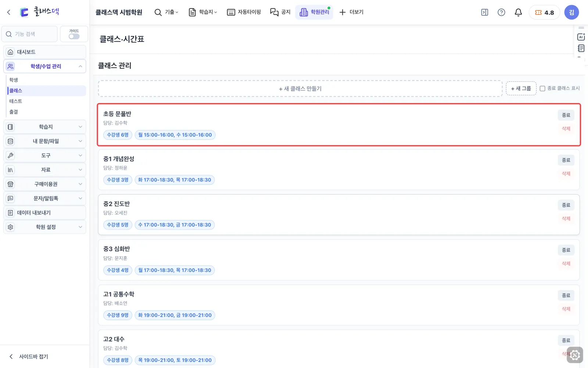
Task: Click the 클래스덱 logo icon
Action: 24,12
